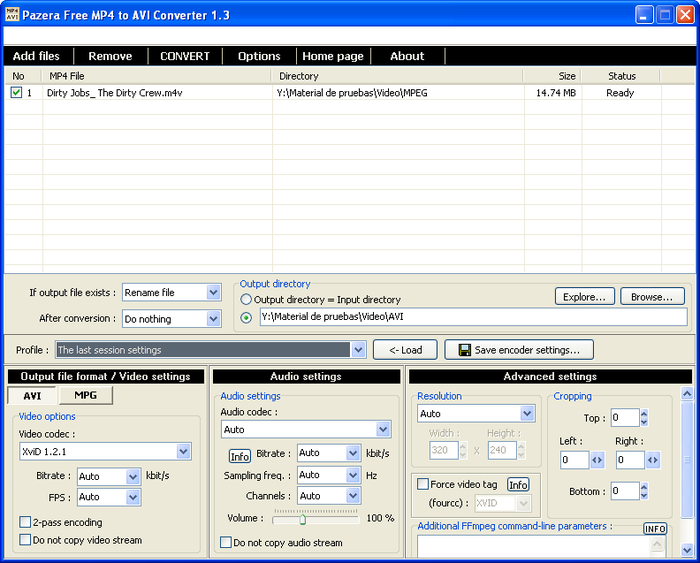This screenshot has width=700, height=563.
Task: Click the Info icon beside audio Bitrate
Action: click(x=240, y=456)
